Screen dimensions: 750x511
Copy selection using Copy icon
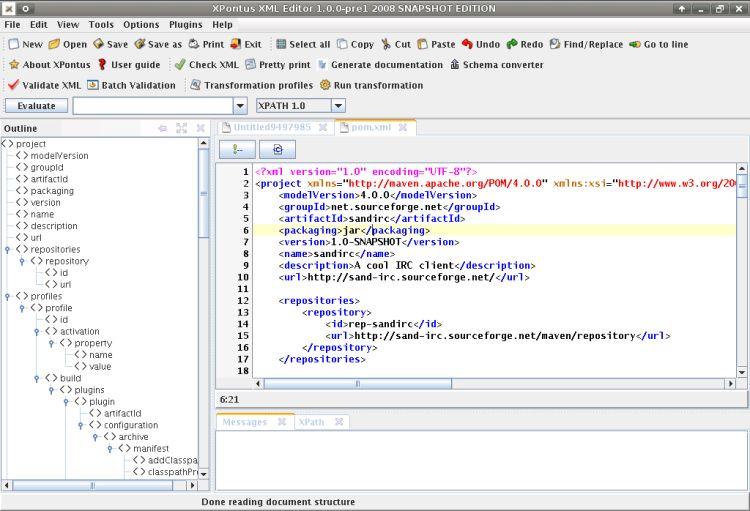[x=342, y=44]
